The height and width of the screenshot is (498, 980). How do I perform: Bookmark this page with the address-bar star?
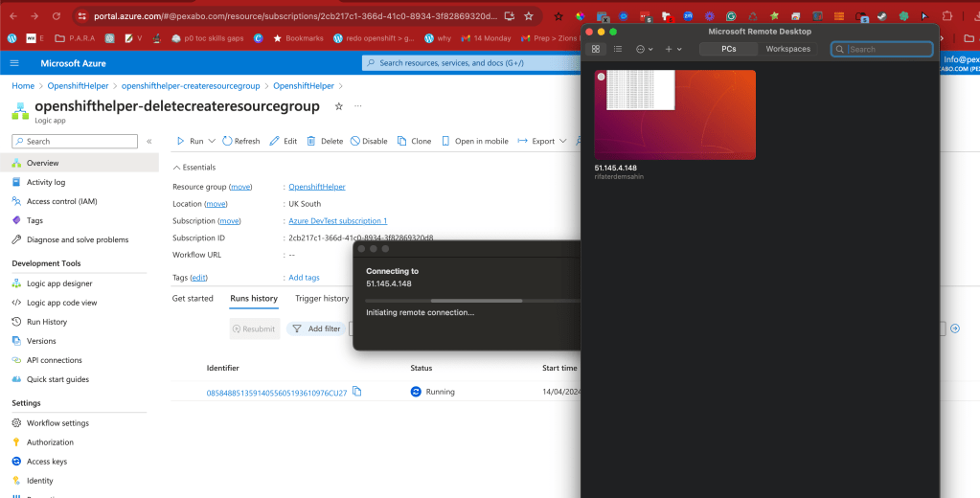pos(529,16)
